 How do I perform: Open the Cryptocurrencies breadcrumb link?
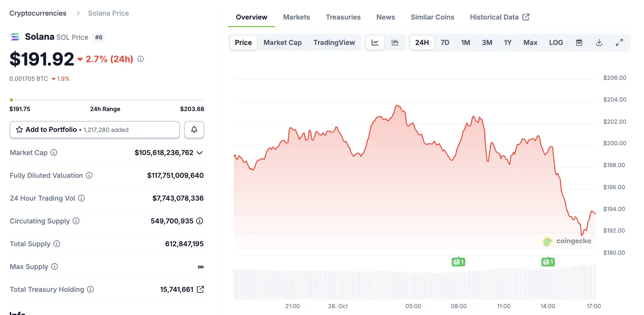click(37, 13)
